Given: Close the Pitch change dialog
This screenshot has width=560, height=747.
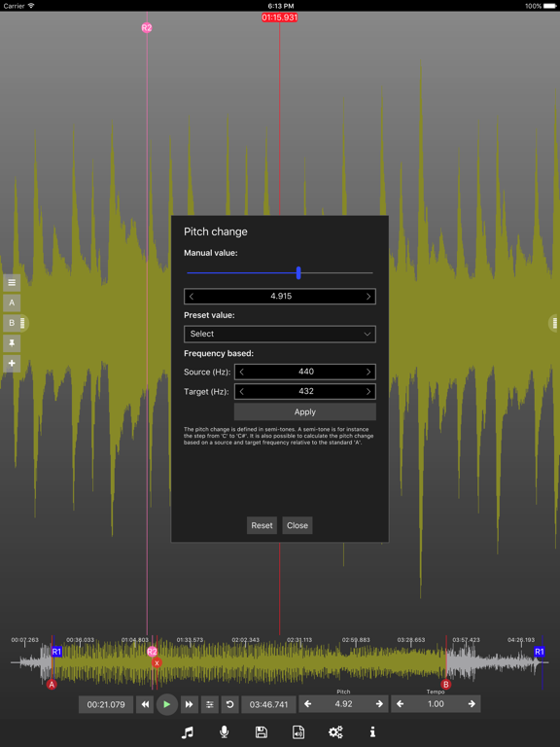Looking at the screenshot, I should 297,525.
